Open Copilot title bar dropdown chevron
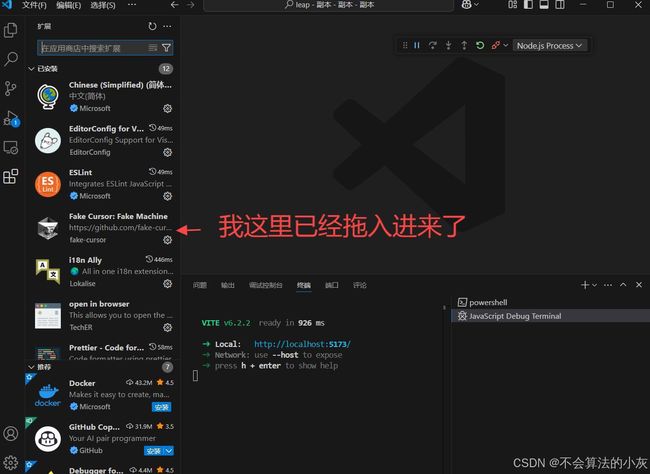The width and height of the screenshot is (650, 474). pos(476,5)
